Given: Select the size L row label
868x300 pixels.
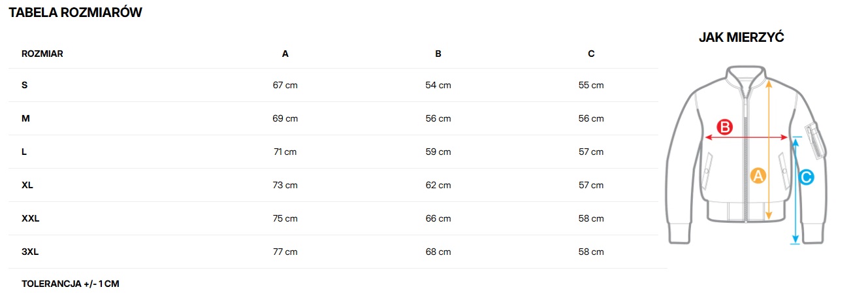Looking at the screenshot, I should coord(24,152).
